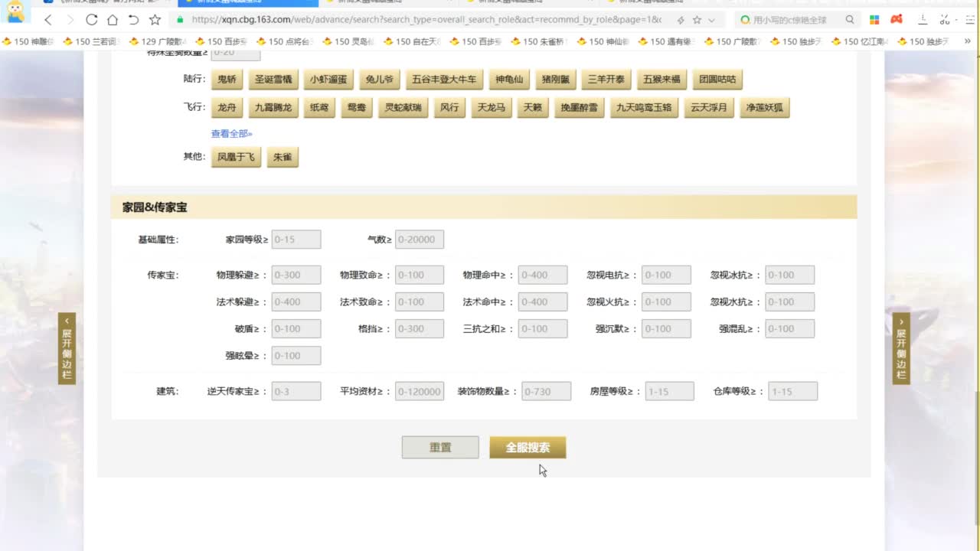Image resolution: width=980 pixels, height=551 pixels.
Task: Click the 物理躲避 input field
Action: click(x=296, y=275)
